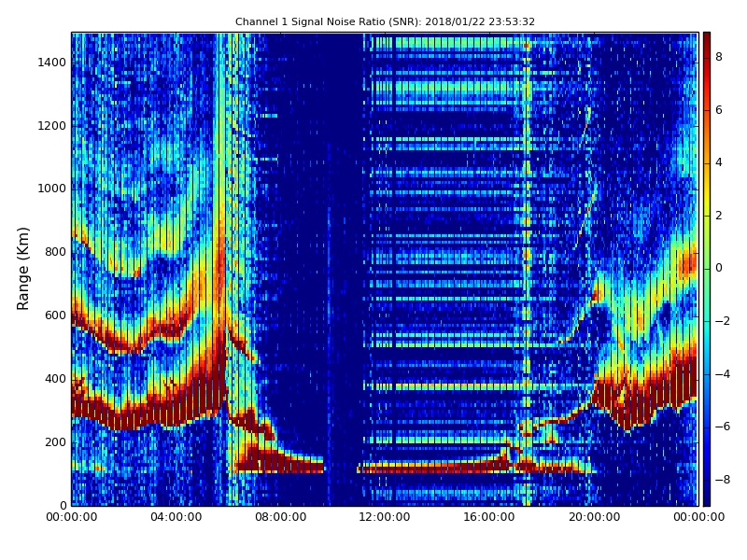
Task: Click the colorbar label 4
Action: 719,162
